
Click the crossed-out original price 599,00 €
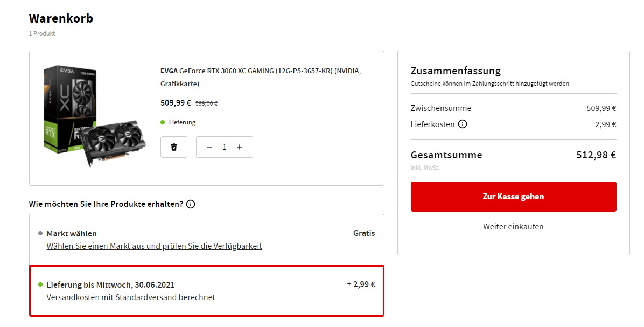coord(207,103)
